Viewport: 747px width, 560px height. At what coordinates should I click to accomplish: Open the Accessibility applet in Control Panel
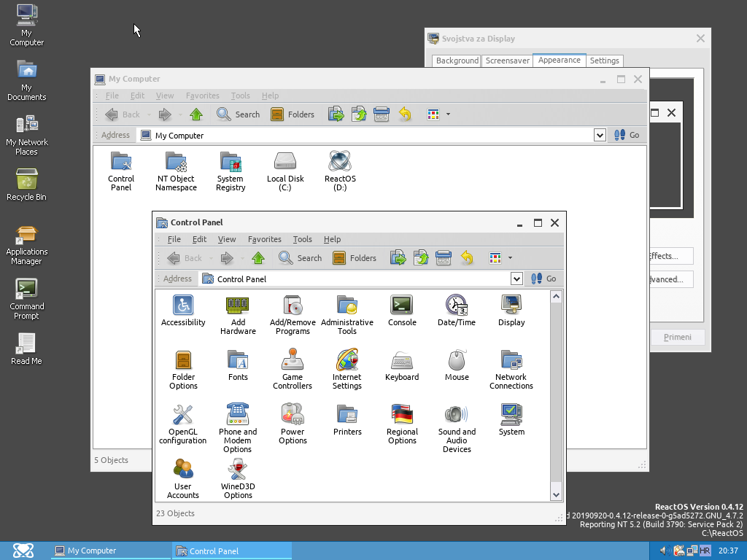(x=183, y=311)
